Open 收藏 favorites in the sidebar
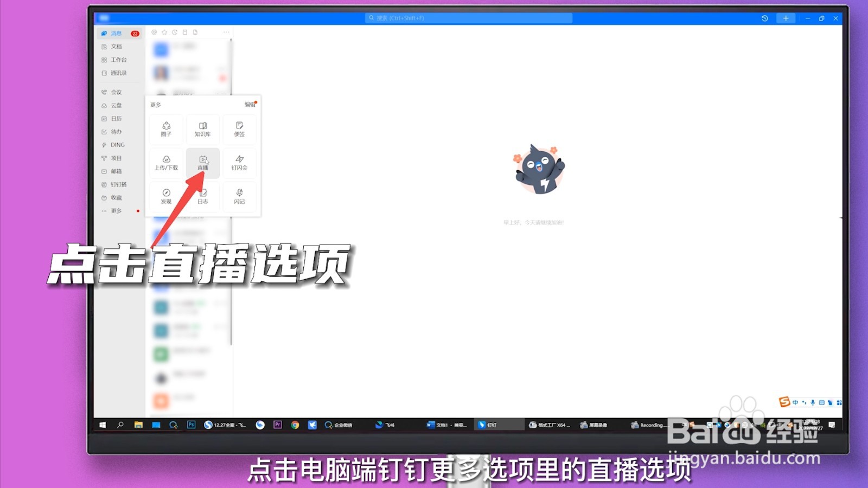This screenshot has height=488, width=868. 112,198
